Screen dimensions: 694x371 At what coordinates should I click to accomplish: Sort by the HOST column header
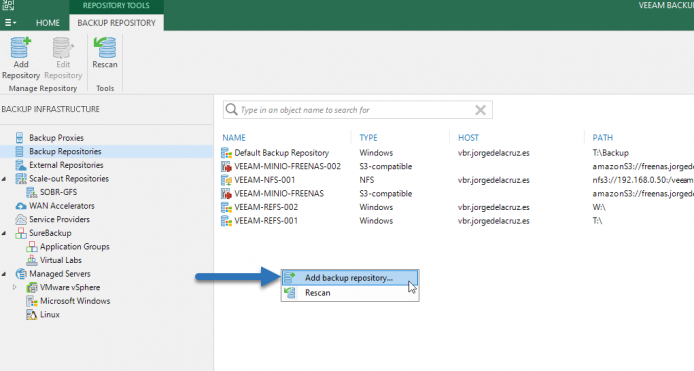point(468,138)
